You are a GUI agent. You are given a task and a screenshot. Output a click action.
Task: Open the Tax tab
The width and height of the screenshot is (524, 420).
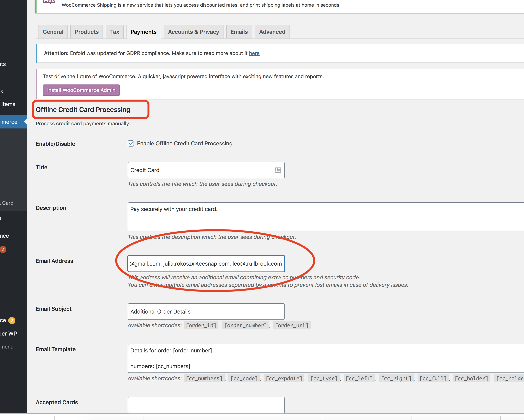(x=115, y=32)
